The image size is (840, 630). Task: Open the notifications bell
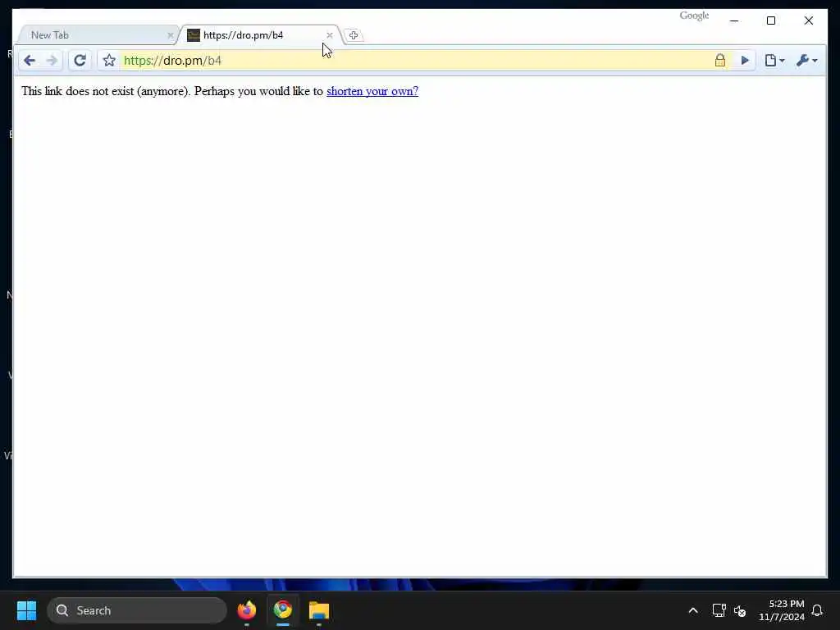(x=817, y=610)
